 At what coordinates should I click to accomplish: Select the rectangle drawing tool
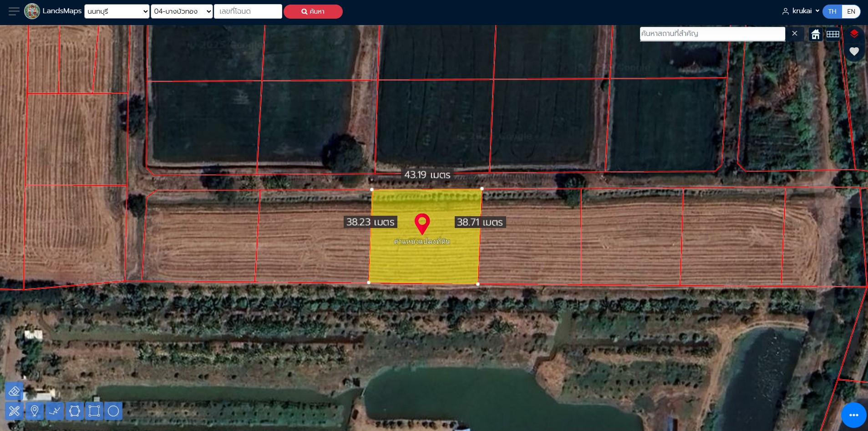94,411
